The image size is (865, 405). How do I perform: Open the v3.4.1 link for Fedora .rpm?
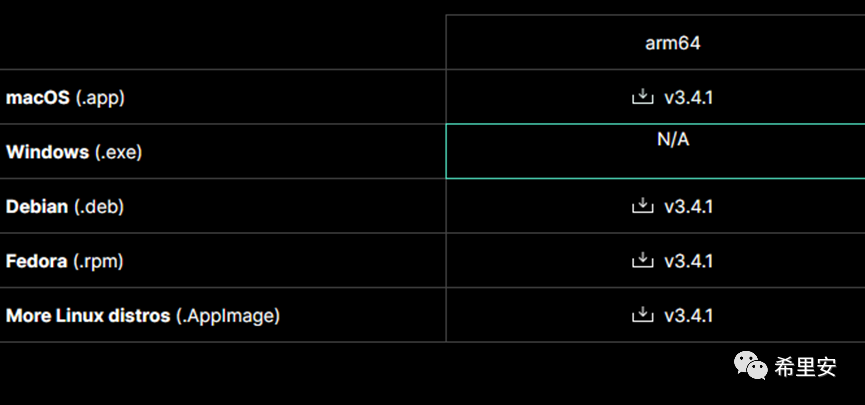688,261
